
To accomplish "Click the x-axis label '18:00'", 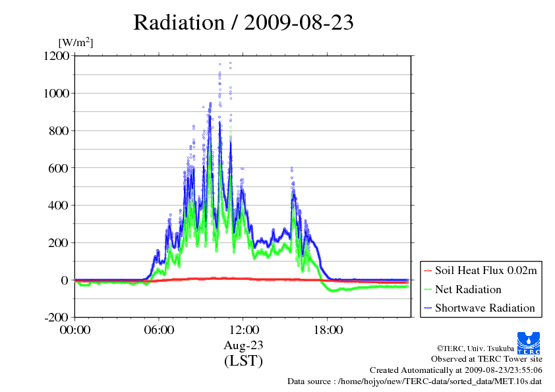I will [328, 330].
